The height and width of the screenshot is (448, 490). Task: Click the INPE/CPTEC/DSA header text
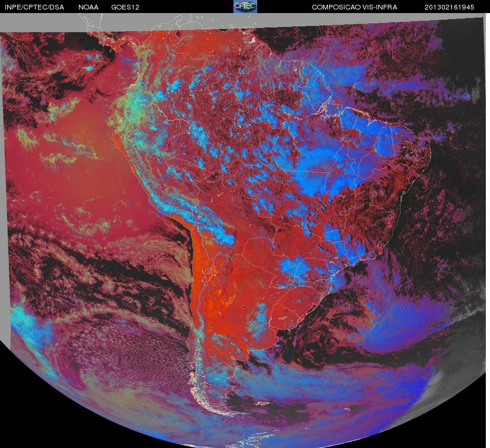(x=34, y=7)
